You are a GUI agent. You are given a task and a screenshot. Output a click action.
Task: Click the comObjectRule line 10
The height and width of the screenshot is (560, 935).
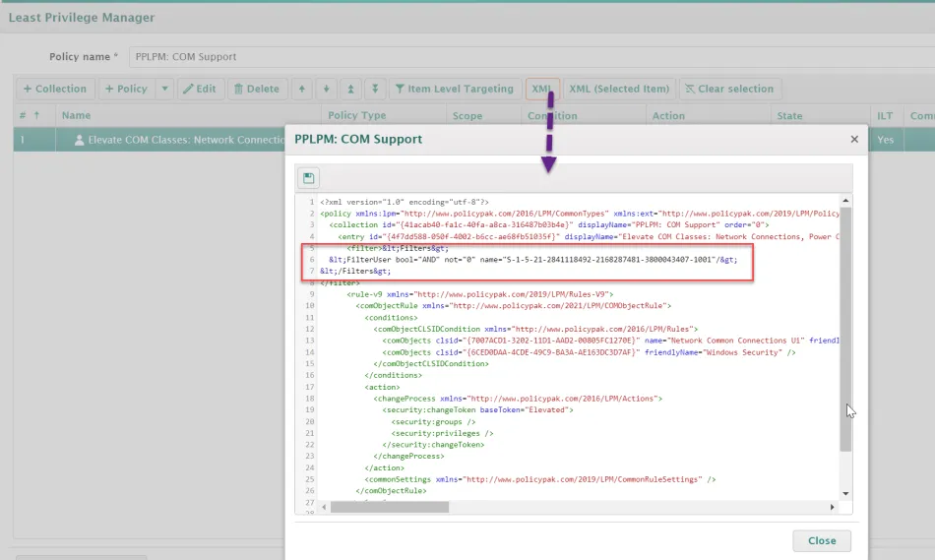coord(514,305)
